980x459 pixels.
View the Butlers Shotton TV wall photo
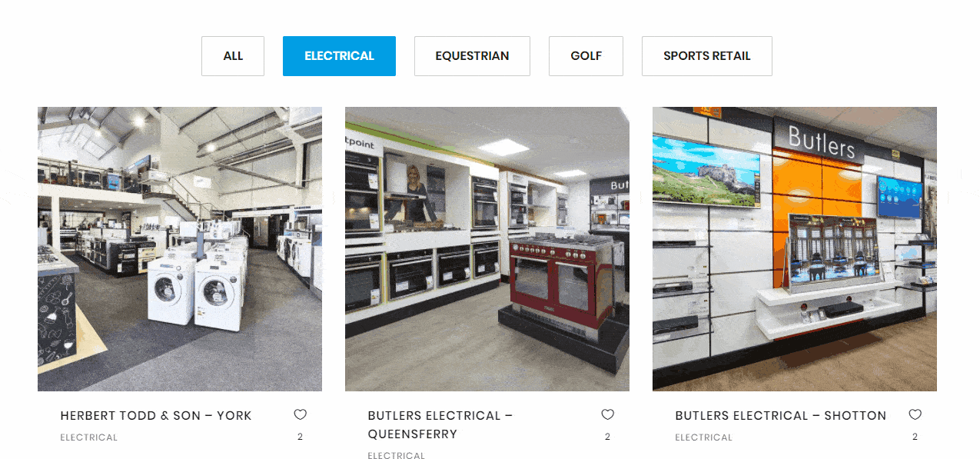click(795, 249)
